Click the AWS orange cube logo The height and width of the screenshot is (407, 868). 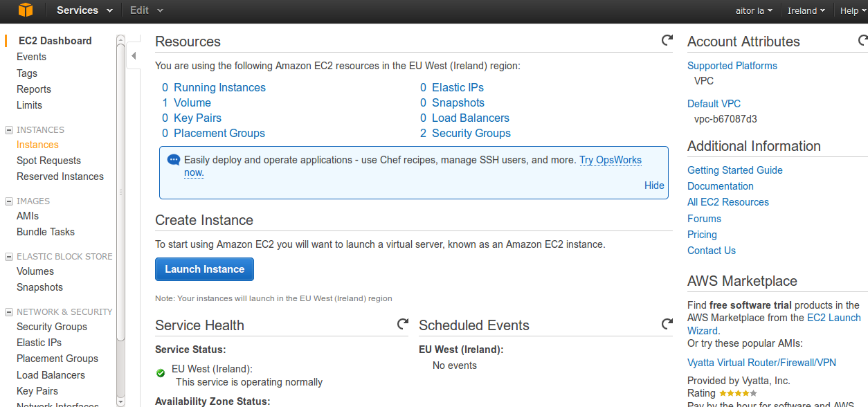coord(26,10)
